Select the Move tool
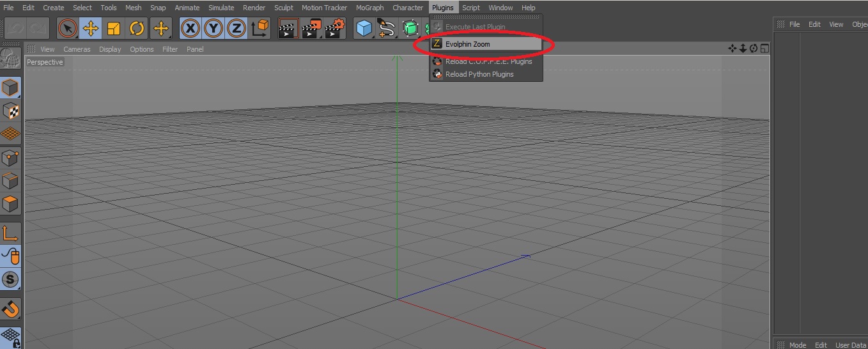 click(91, 29)
